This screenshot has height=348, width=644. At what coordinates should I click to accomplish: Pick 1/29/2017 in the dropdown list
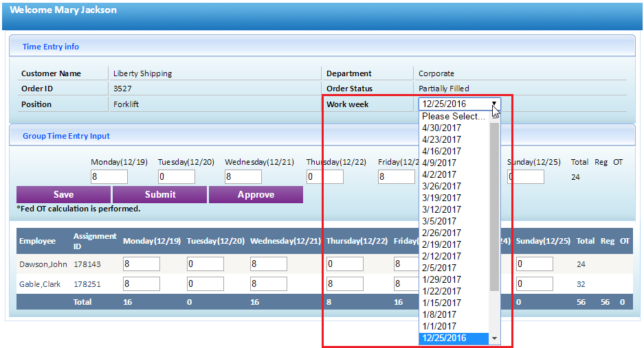pos(454,279)
